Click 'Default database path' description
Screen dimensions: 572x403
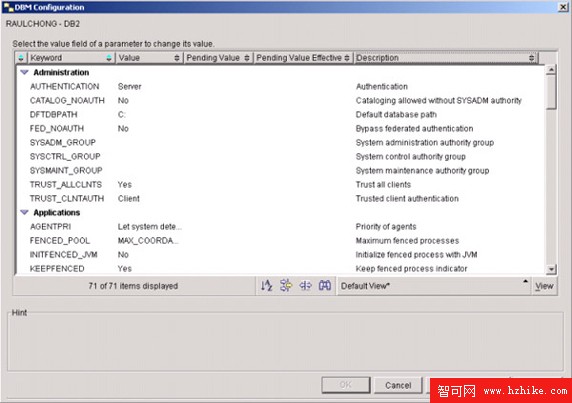point(396,115)
